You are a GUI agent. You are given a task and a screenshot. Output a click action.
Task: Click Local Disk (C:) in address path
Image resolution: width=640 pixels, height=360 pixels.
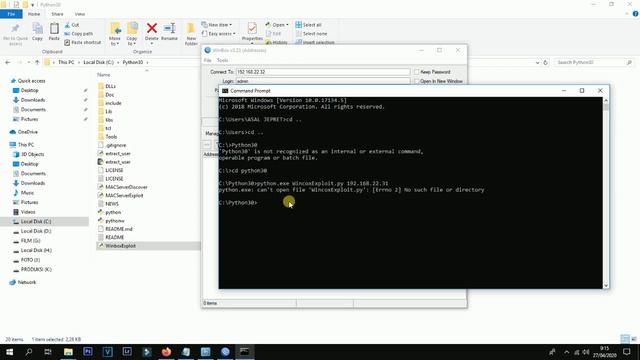point(98,62)
